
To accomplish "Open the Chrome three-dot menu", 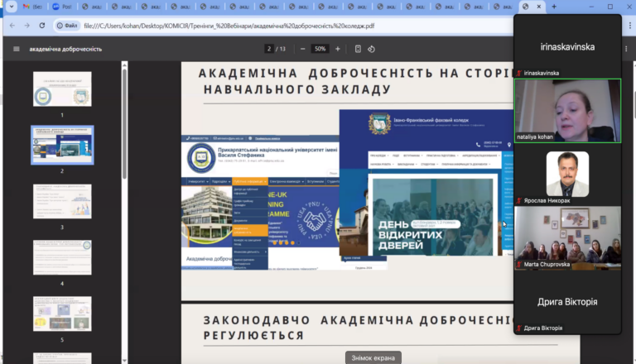I will point(630,26).
